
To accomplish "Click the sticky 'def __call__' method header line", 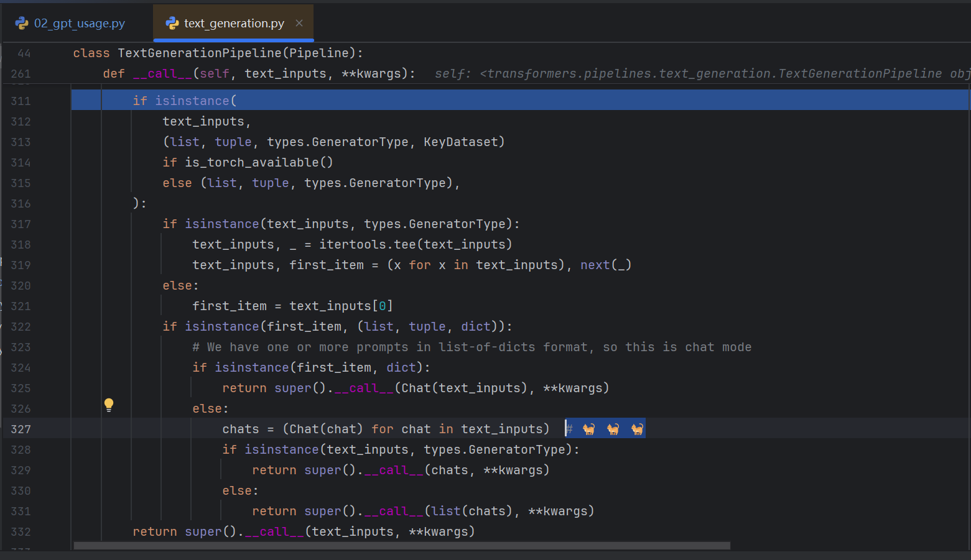I will [x=259, y=73].
